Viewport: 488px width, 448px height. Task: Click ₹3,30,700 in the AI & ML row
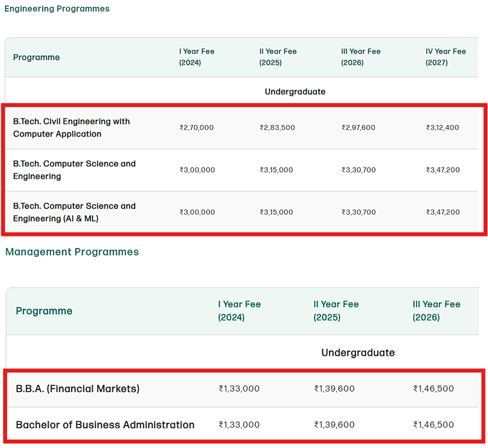(359, 212)
